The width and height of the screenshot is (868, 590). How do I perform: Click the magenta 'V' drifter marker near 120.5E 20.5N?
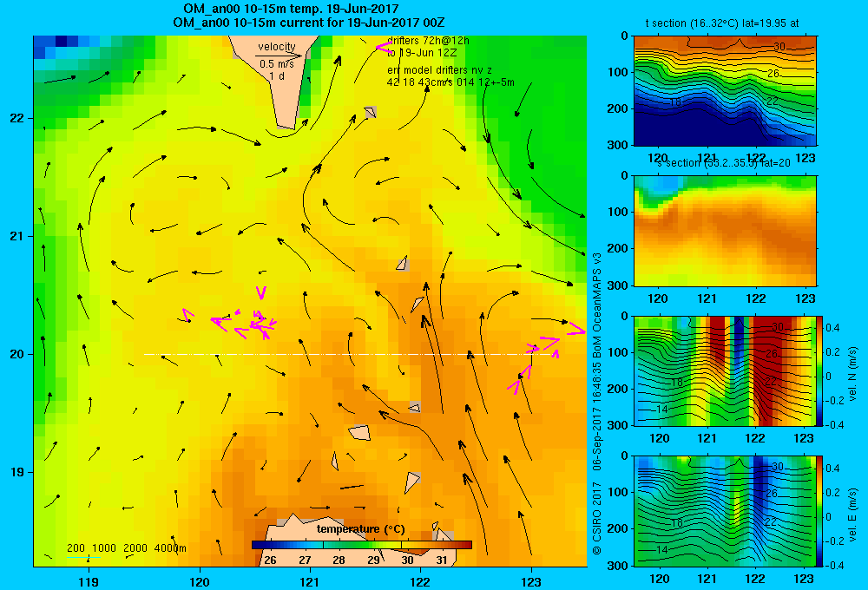(260, 292)
